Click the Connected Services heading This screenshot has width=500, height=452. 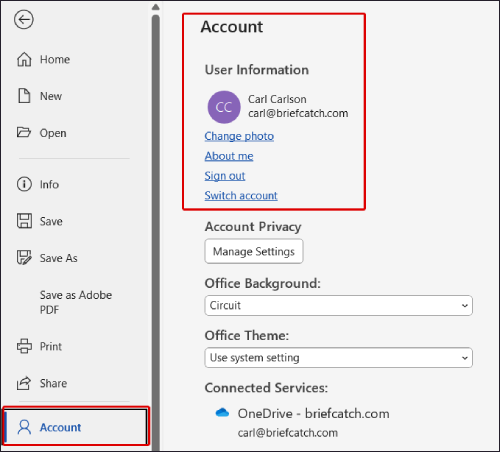pos(266,388)
